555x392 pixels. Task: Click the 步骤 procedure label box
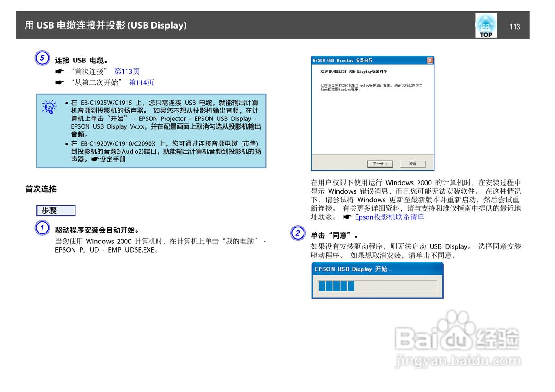pyautogui.click(x=56, y=211)
